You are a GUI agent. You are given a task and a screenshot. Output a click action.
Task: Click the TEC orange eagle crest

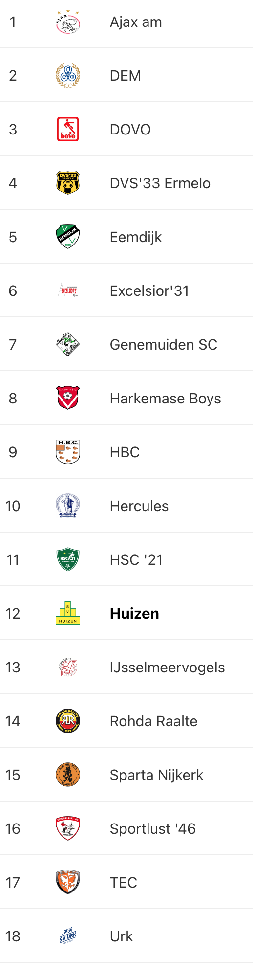click(68, 883)
